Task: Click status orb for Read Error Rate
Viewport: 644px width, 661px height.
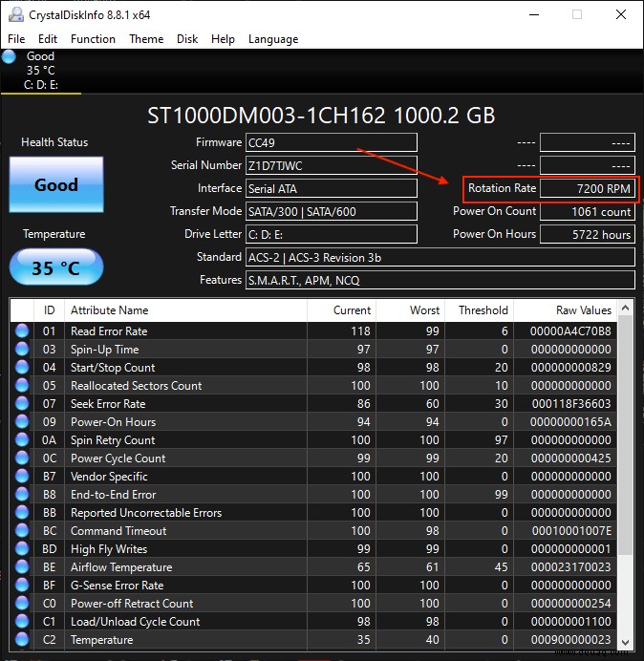Action: (22, 330)
